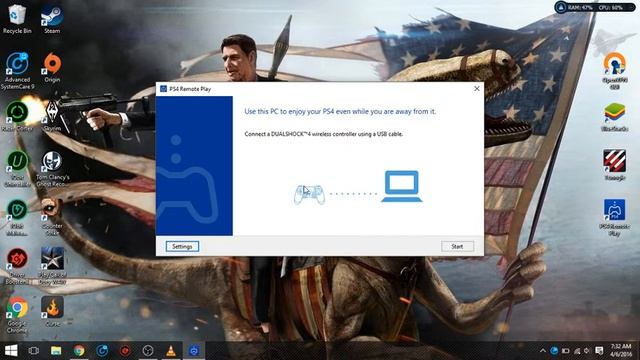This screenshot has width=640, height=360.
Task: Click the network tray icon
Action: tap(576, 351)
